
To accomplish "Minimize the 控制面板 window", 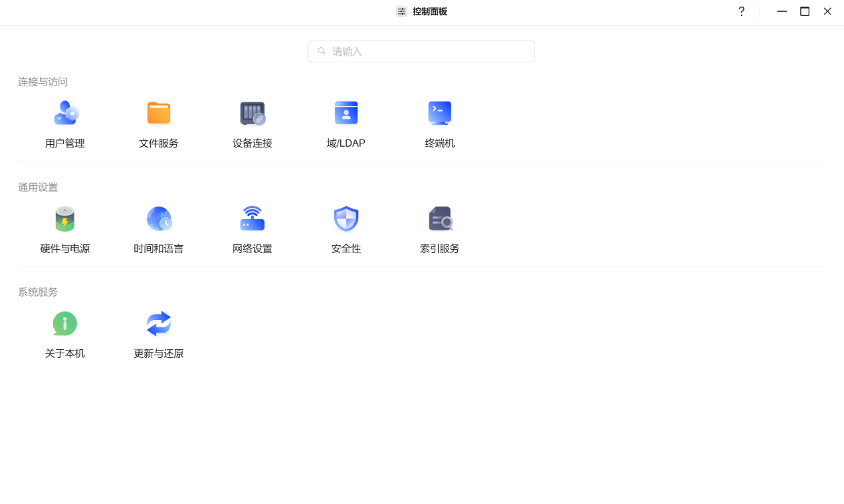I will (x=782, y=11).
